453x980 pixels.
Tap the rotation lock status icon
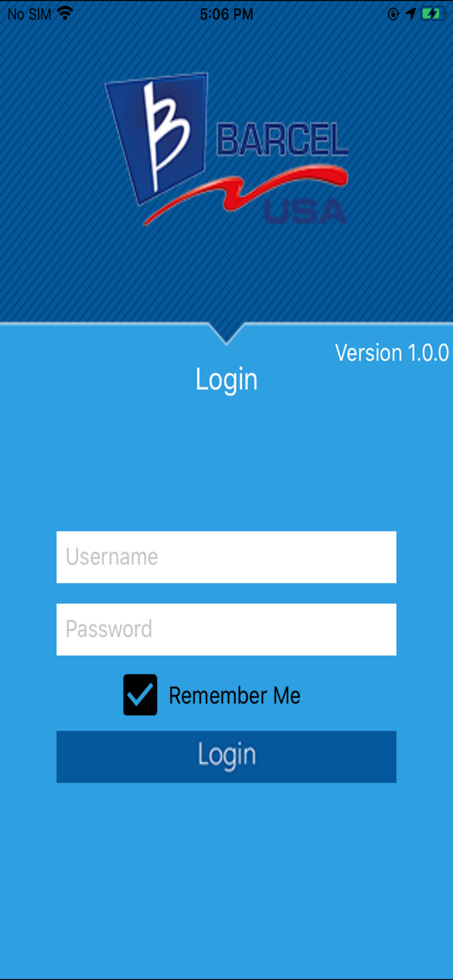click(393, 14)
